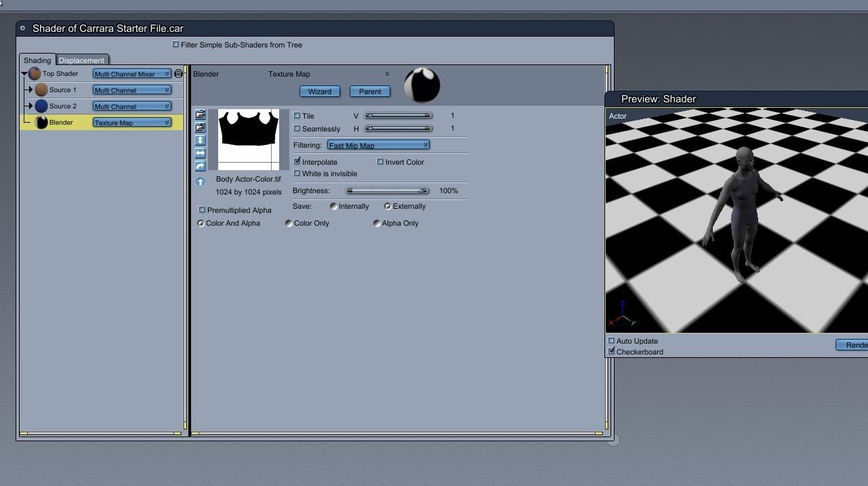The image size is (868, 486).
Task: Click the Render button in the Preview window
Action: tap(852, 345)
